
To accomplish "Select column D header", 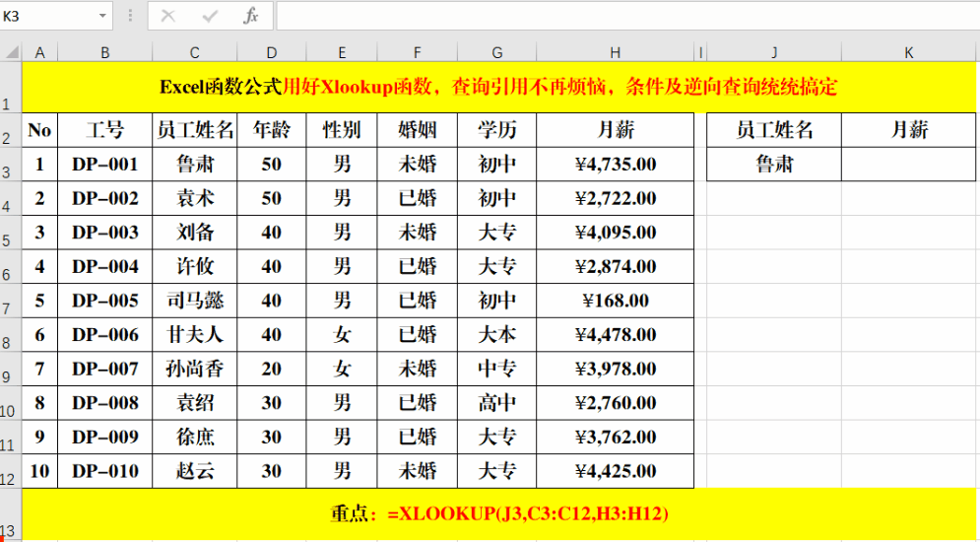I will click(271, 53).
